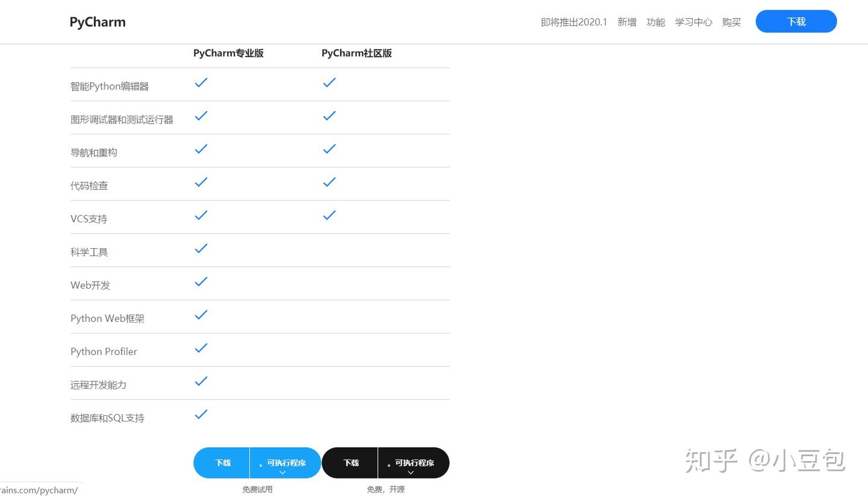Click the PyCharm专业版 column header
The width and height of the screenshot is (868, 496).
click(228, 53)
